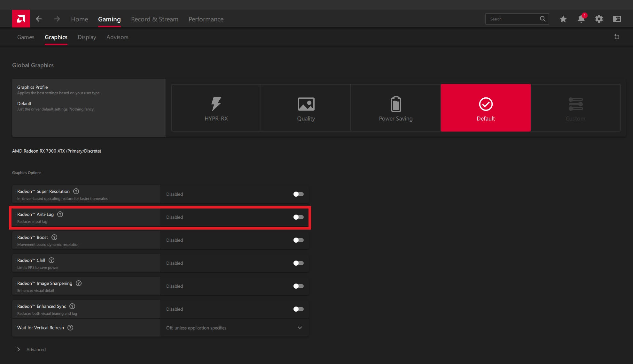Click the search magnifier icon
Screen dimensions: 633x364
(x=543, y=19)
